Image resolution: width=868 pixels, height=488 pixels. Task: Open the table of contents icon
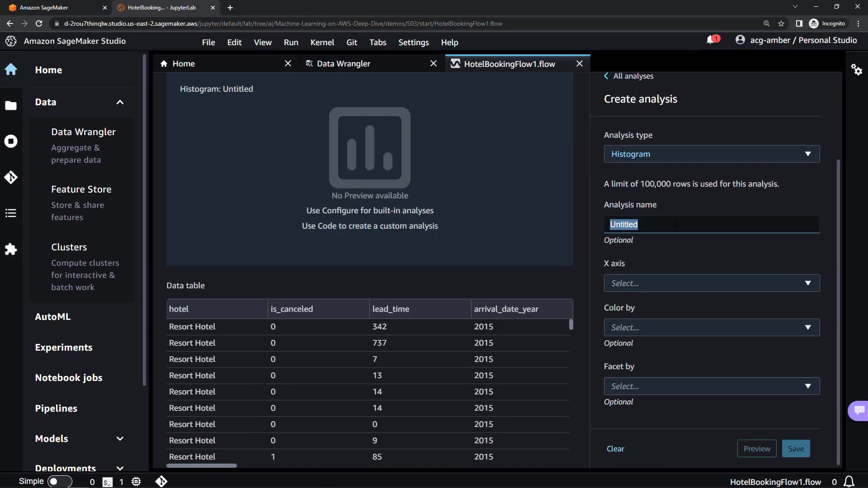(11, 213)
